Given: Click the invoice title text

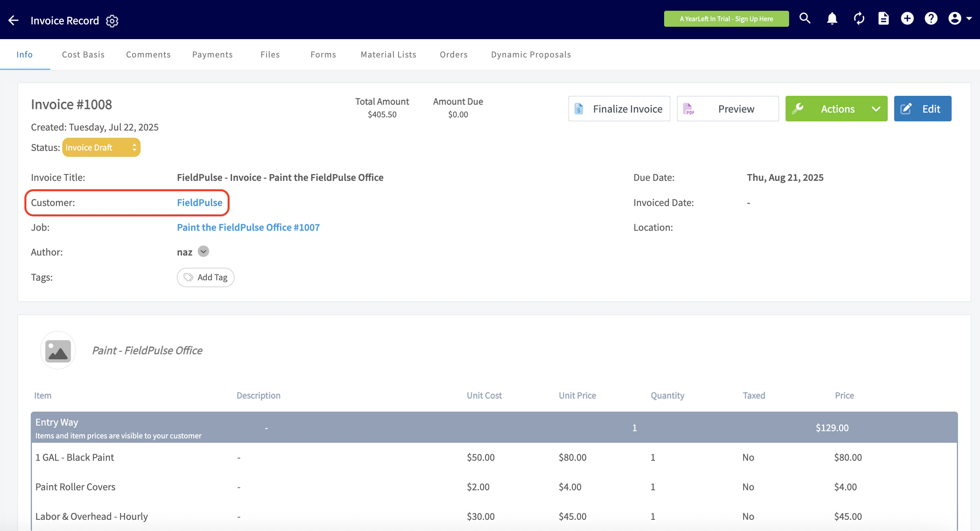Looking at the screenshot, I should coord(280,177).
